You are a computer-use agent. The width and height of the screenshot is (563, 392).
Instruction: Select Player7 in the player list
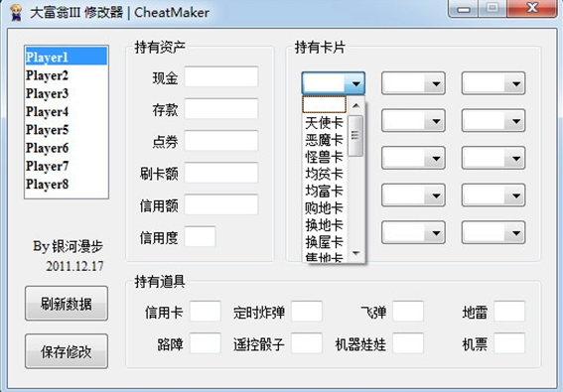(x=67, y=166)
